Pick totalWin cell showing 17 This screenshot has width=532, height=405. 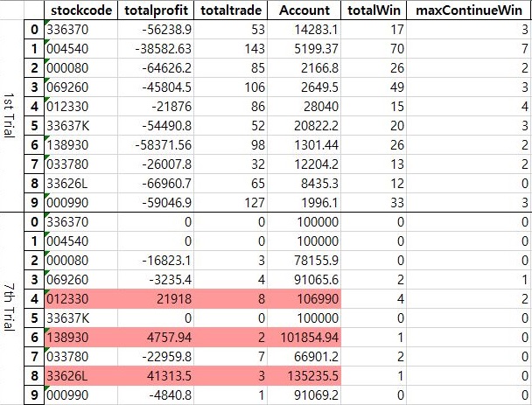[374, 30]
